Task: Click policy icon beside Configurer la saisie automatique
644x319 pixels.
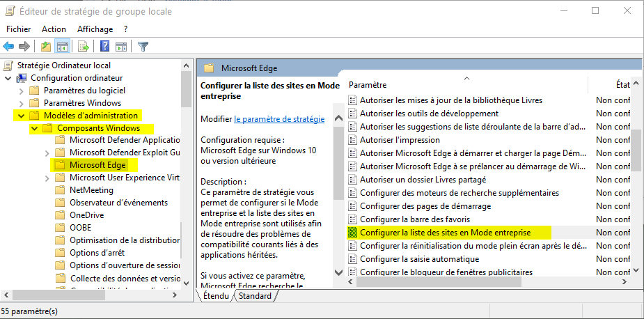Action: point(352,259)
